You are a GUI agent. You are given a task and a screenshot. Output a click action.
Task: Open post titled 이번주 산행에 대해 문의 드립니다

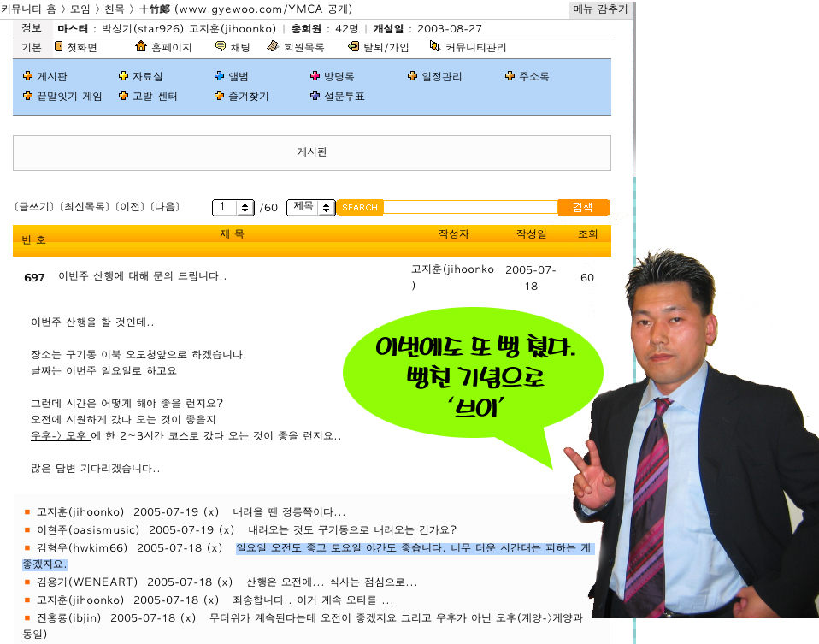tap(142, 276)
